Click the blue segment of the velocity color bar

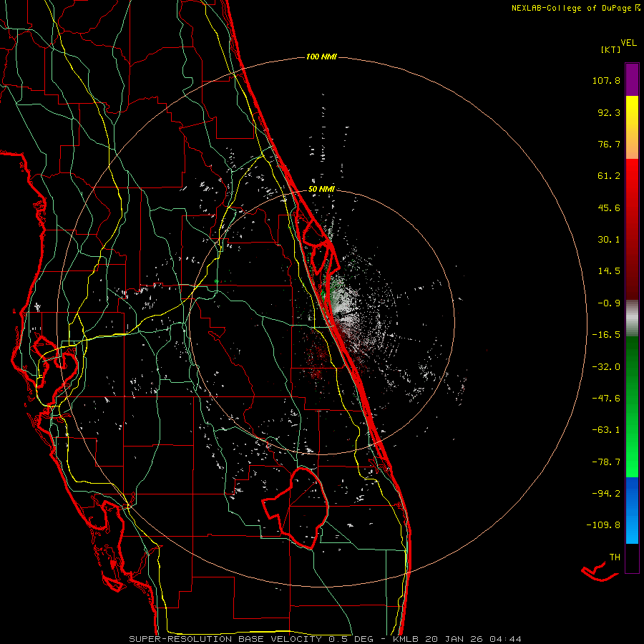click(x=632, y=510)
